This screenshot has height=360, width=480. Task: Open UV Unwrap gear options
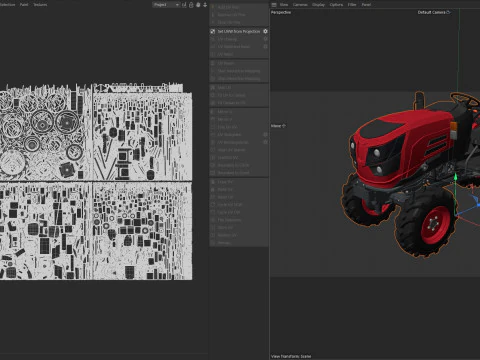point(266,39)
